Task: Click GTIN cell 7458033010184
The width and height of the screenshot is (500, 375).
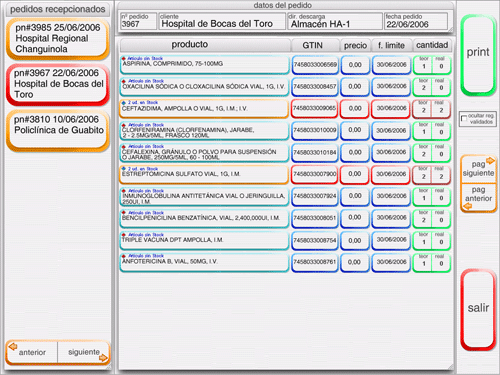Action: [315, 153]
